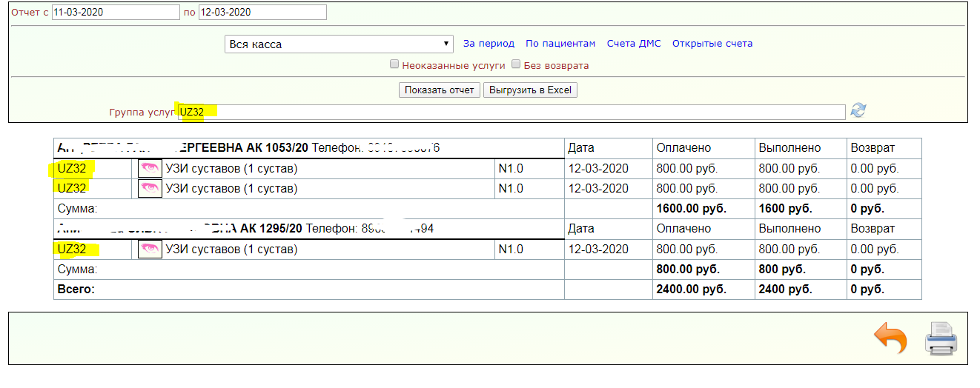980x388 pixels.
Task: Go to Открытые счета
Action: (x=712, y=44)
